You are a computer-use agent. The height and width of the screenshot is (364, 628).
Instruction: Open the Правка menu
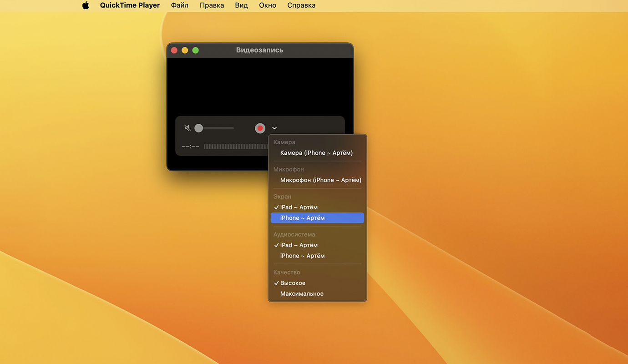coord(212,5)
